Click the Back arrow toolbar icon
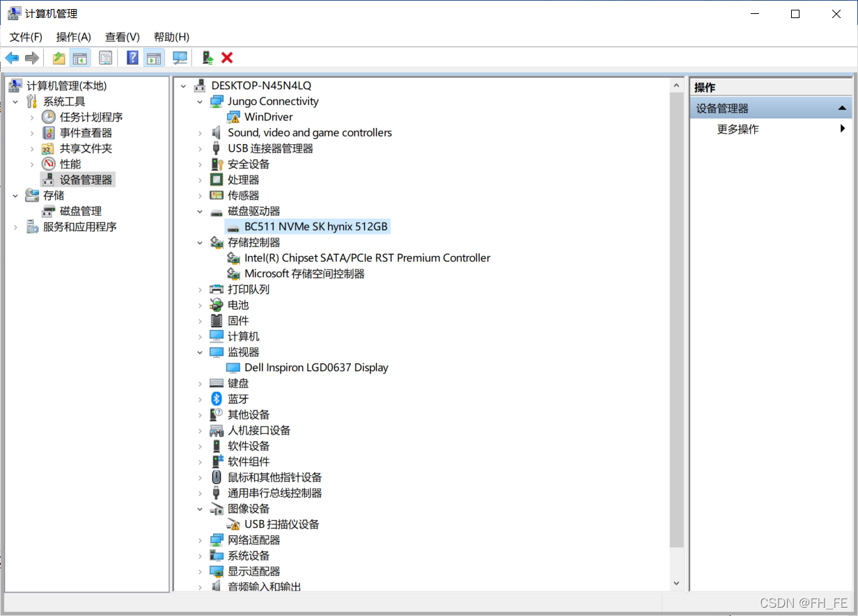This screenshot has width=858, height=616. click(13, 58)
